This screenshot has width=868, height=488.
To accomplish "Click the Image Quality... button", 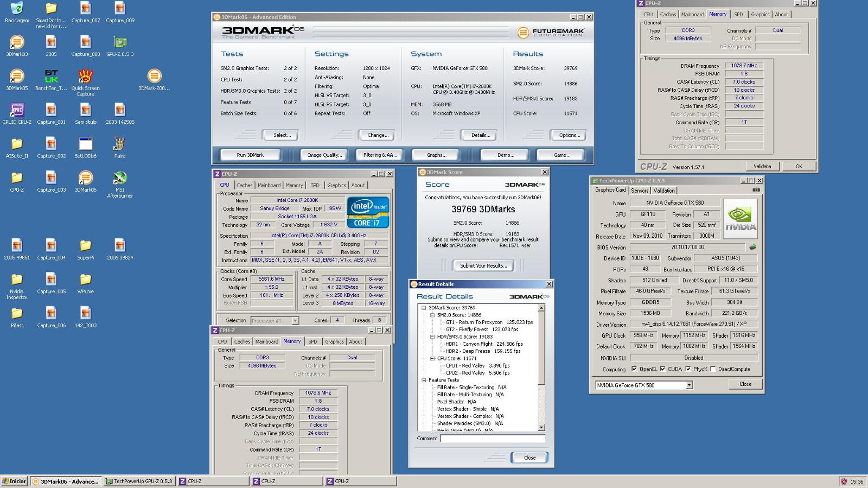I will [324, 155].
